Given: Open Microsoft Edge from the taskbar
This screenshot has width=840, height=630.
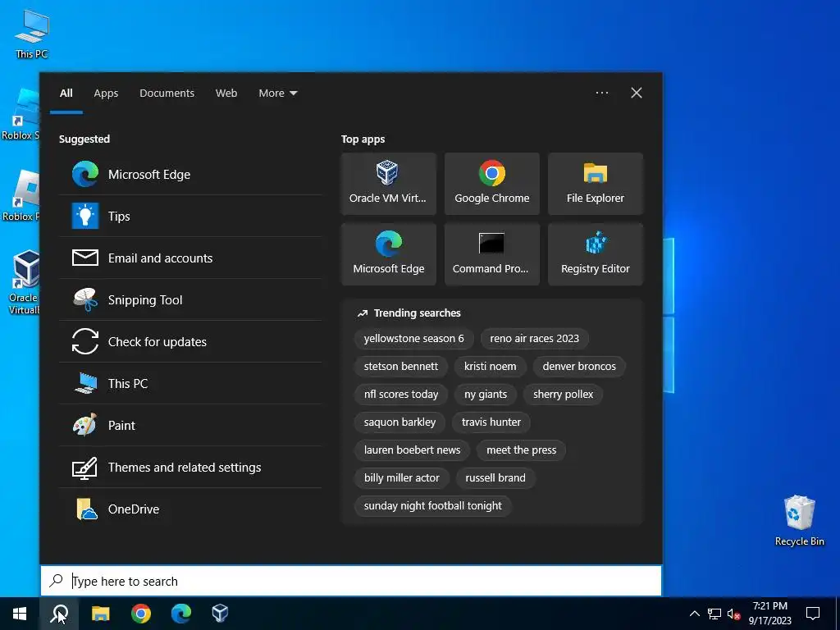Looking at the screenshot, I should tap(181, 614).
